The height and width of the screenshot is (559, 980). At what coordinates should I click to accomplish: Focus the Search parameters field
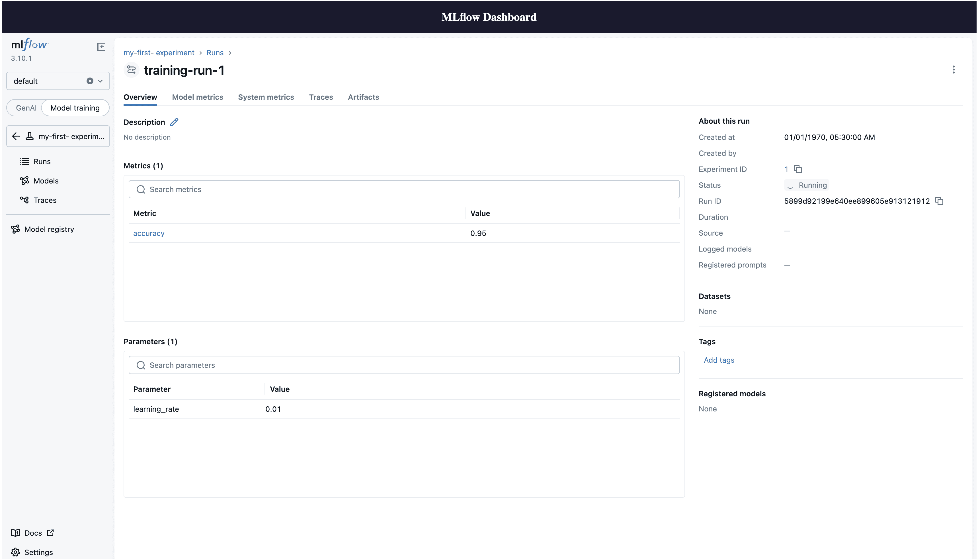pos(404,365)
